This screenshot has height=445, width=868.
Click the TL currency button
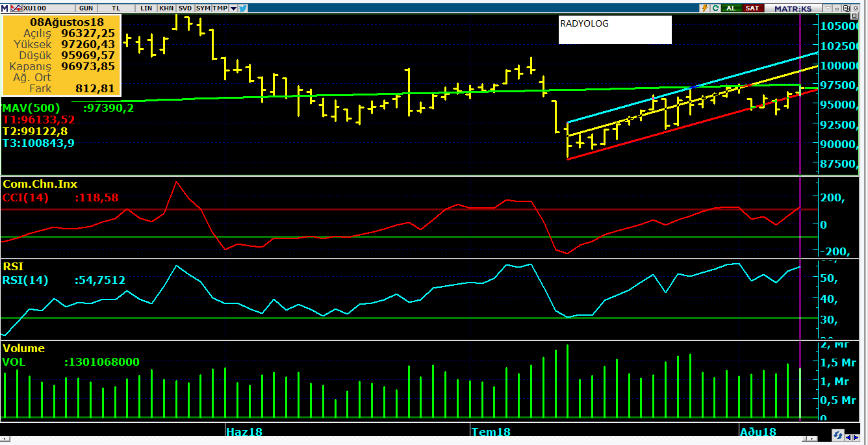coord(116,8)
